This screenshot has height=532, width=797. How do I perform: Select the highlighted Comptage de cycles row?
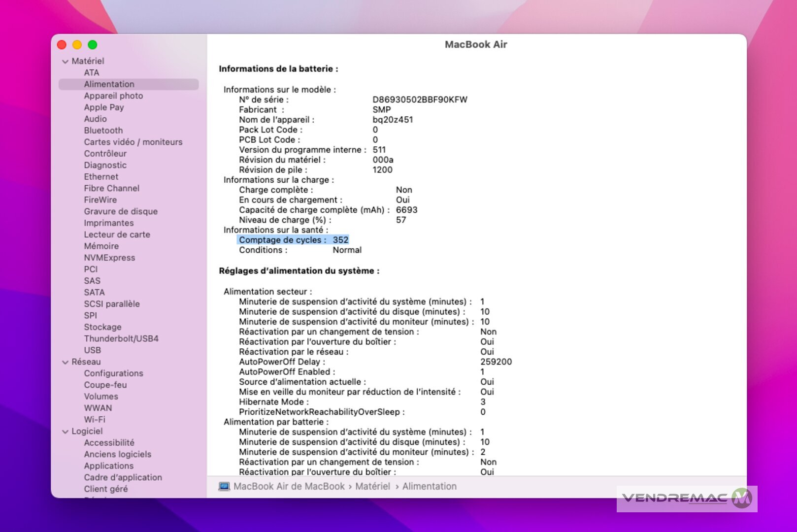[x=293, y=240]
